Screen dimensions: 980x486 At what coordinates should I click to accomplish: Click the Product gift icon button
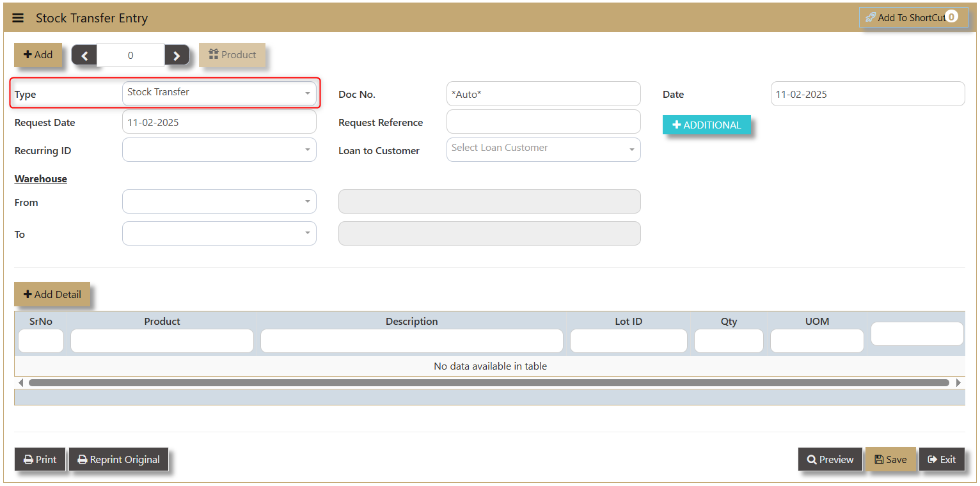232,55
